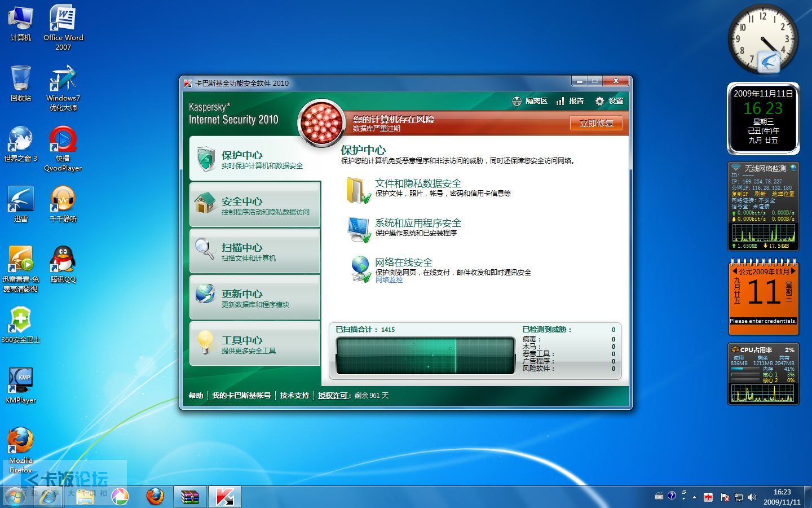The image size is (812, 508).
Task: Open Windows7 优化大师 desktop shortcut
Action: click(x=63, y=88)
